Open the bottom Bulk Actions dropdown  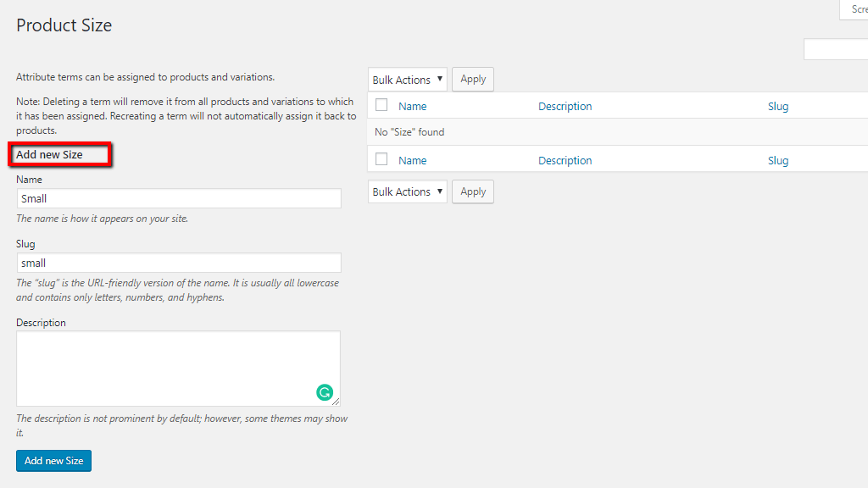408,191
